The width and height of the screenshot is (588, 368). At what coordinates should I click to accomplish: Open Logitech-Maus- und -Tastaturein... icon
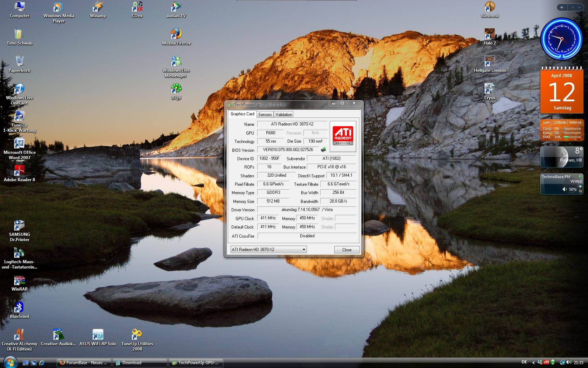click(x=20, y=258)
